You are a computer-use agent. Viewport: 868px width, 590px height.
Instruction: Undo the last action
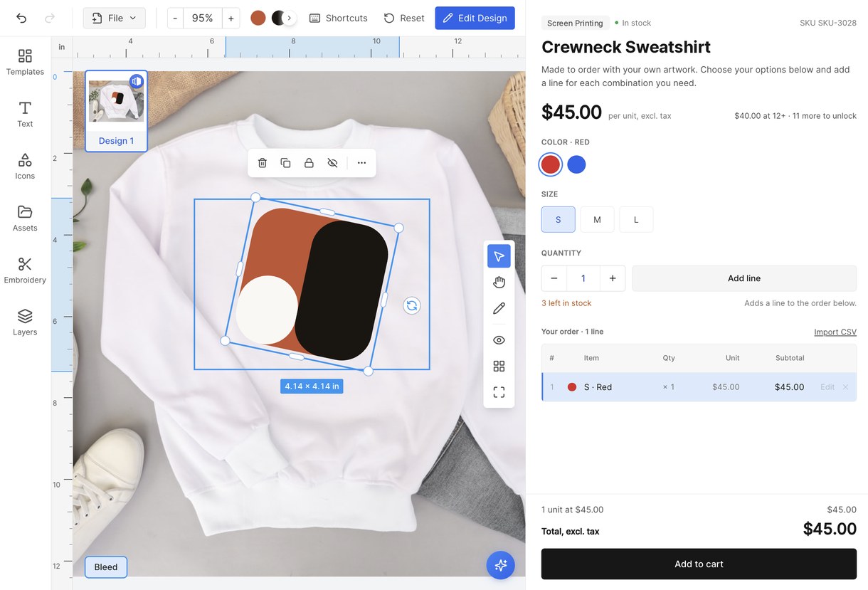tap(21, 18)
